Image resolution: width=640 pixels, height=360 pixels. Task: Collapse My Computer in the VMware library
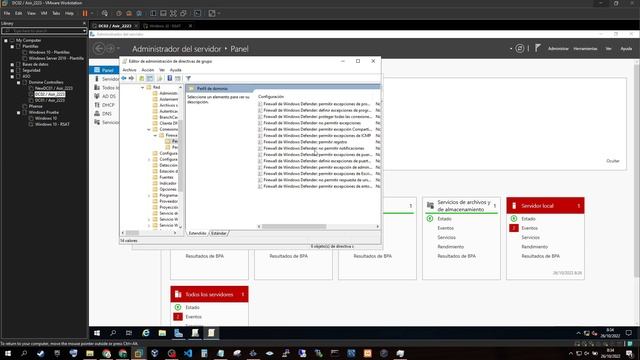pyautogui.click(x=6, y=40)
